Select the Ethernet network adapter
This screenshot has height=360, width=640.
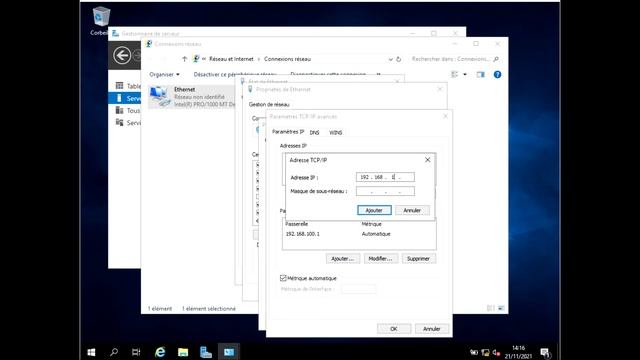click(x=192, y=97)
